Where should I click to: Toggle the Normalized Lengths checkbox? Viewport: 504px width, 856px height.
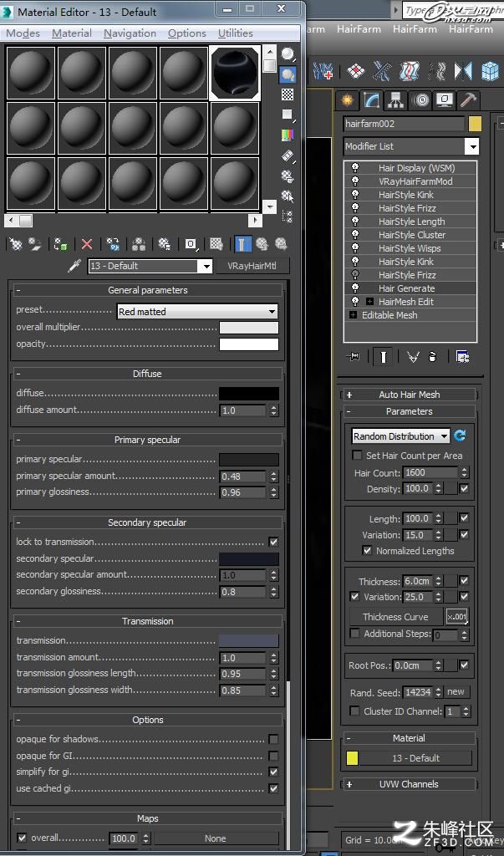pyautogui.click(x=368, y=551)
